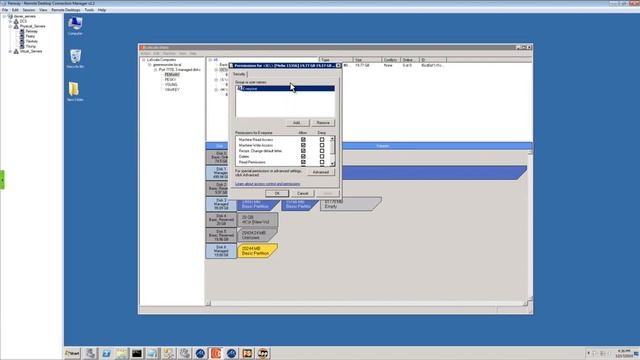The image size is (640, 360).
Task: Expand the DCS group node
Action: point(10,21)
